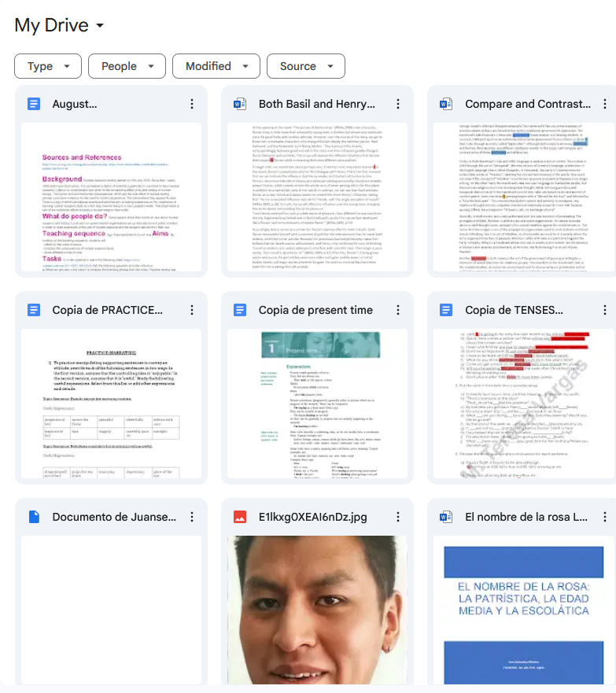The image size is (616, 693).
Task: Click the image icon on E1lkxg0XEAI6nDz.jpg
Action: [x=240, y=517]
